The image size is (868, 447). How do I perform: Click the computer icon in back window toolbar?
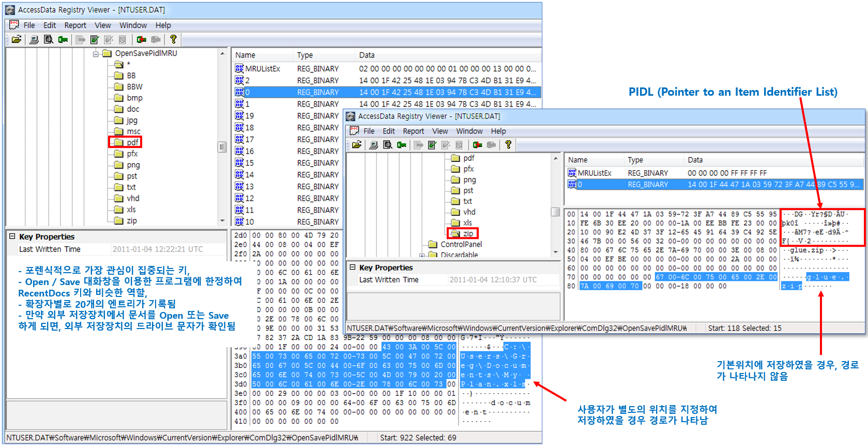coord(34,39)
